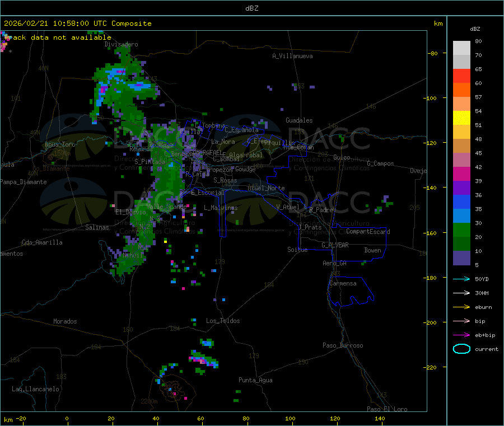Click the orange 60 dBZ color swatch
Image resolution: width=504 pixels, height=426 pixels.
tap(461, 90)
